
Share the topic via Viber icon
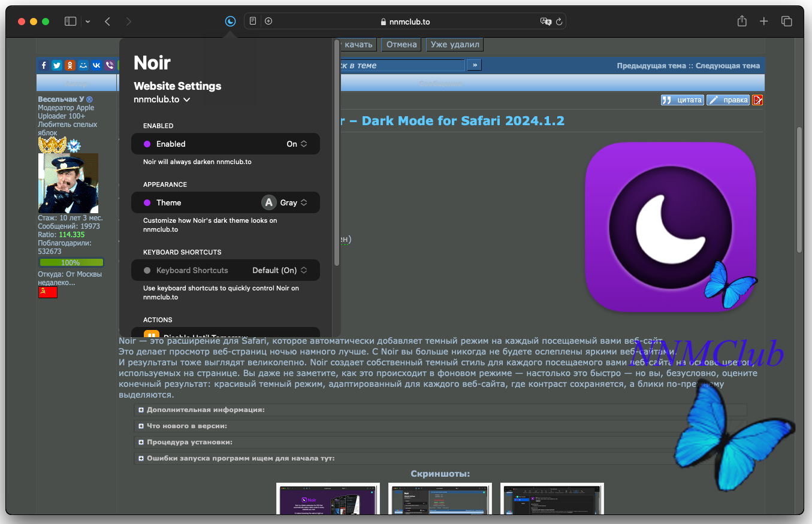coord(110,65)
